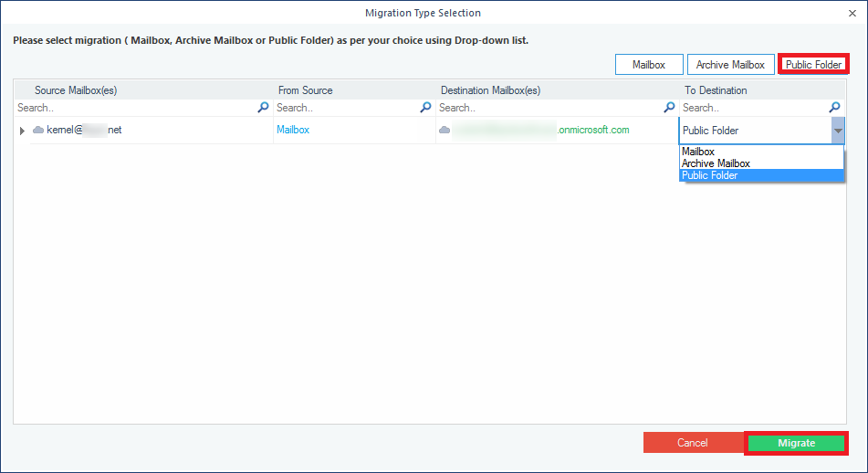Choose Mailbox from the dropdown list
The width and height of the screenshot is (868, 473).
pyautogui.click(x=761, y=152)
